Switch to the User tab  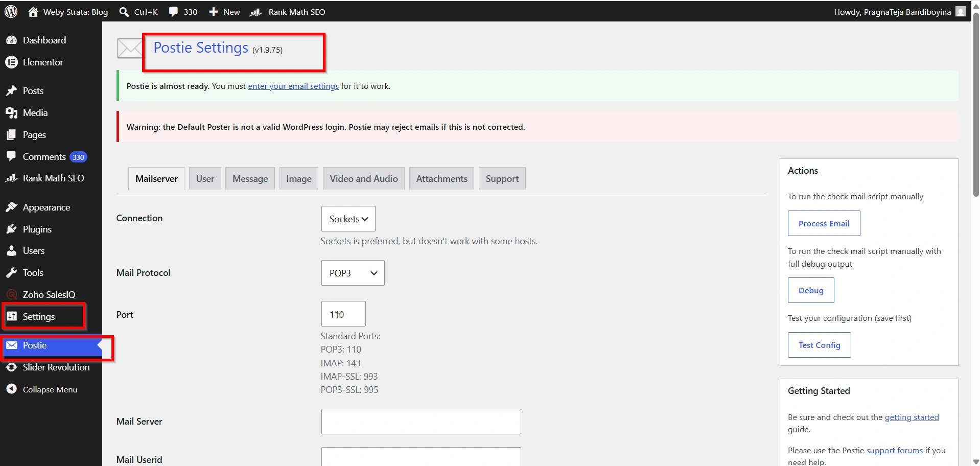(205, 178)
